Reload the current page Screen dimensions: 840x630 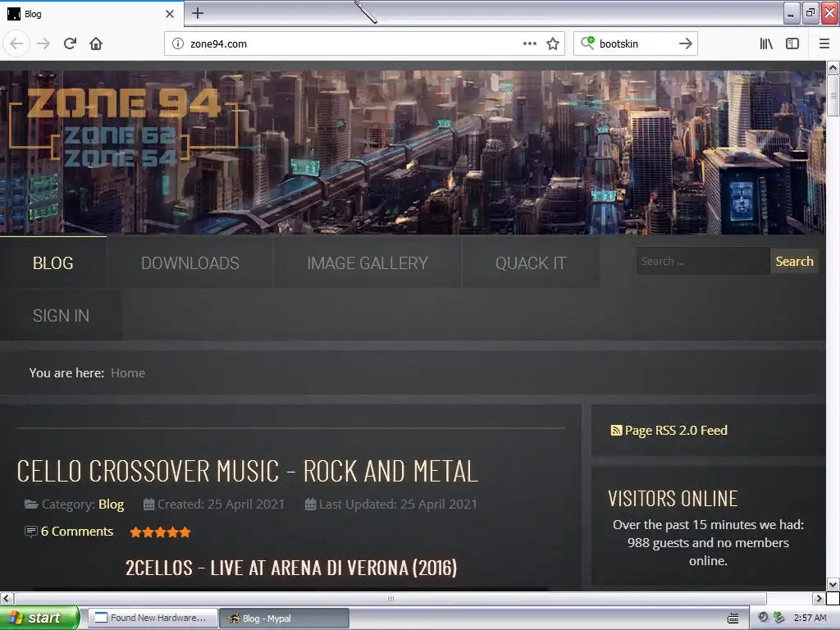[70, 44]
